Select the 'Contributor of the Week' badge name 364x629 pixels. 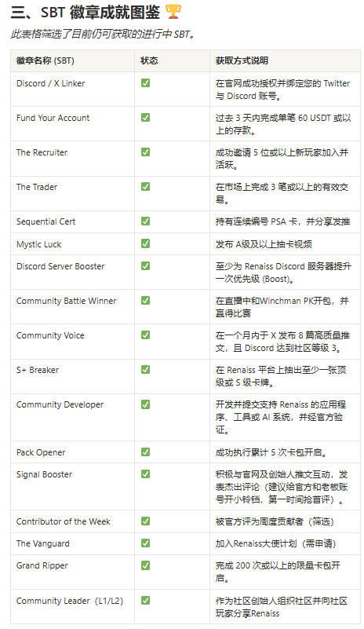[x=63, y=521]
